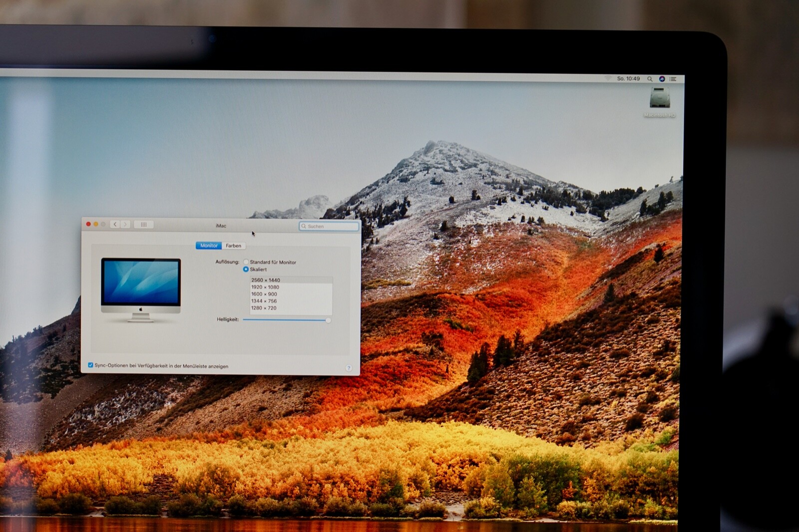This screenshot has height=532, width=799.
Task: Choose 1600 × 900 resolution
Action: [291, 294]
